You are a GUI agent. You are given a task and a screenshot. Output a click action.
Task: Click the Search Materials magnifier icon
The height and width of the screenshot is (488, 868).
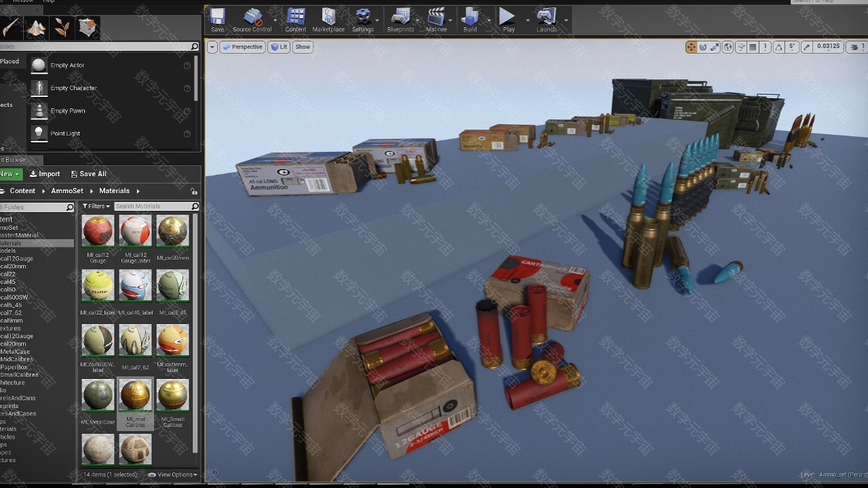195,206
